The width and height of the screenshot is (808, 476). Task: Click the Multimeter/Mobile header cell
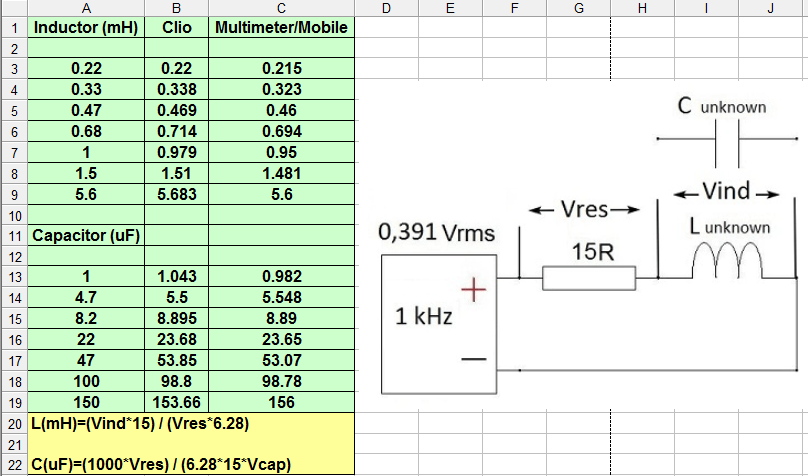[x=281, y=27]
